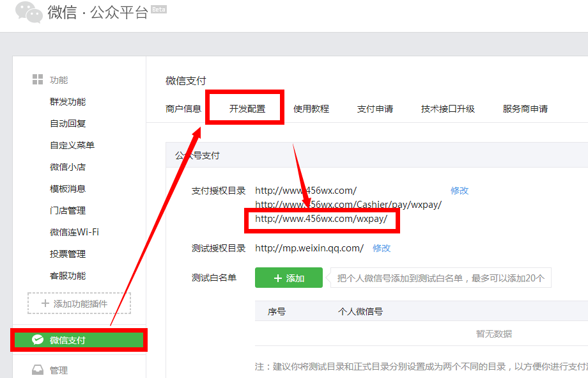Screen dimensions: 588x378
Task: Click 修改 link for 支付授权目录
Action: [460, 191]
